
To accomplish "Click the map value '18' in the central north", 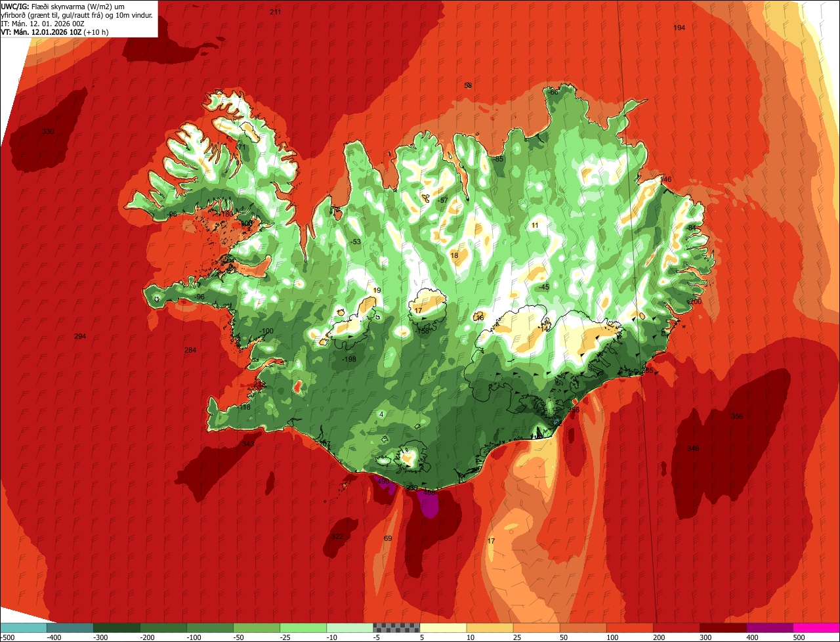I will (455, 256).
